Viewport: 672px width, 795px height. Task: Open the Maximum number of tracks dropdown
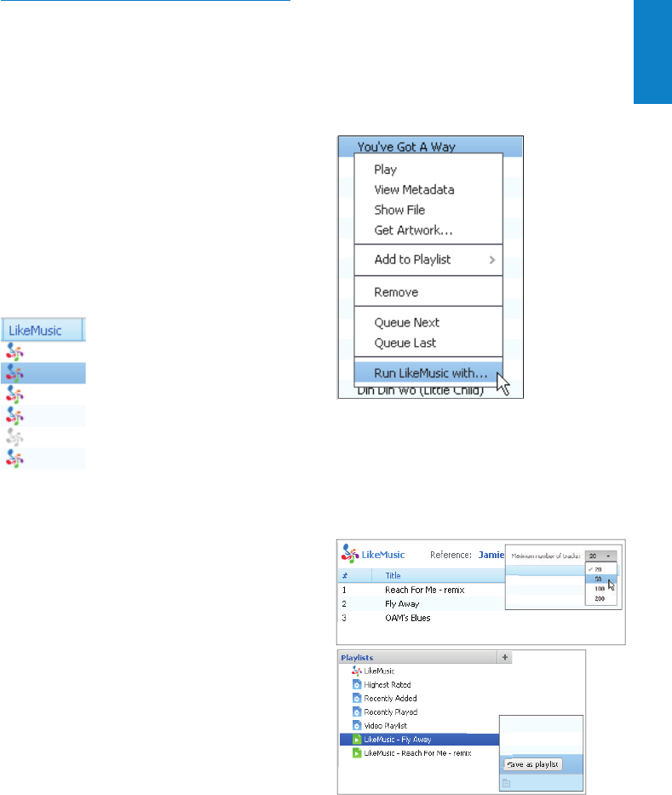pos(600,556)
